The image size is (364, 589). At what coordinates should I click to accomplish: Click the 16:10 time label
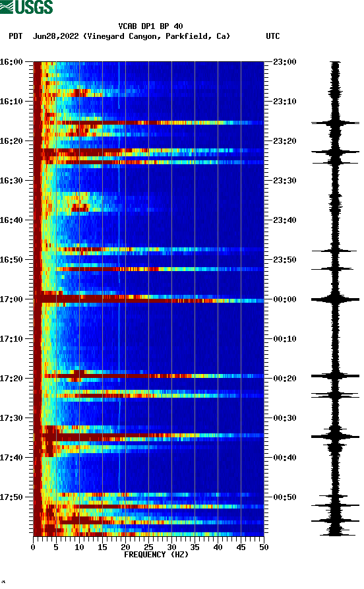(11, 102)
